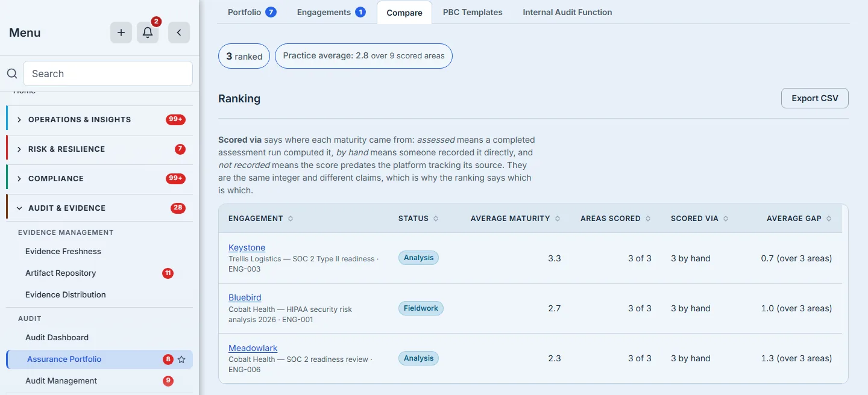Click the Audit & Evidence 28 badge
Image resolution: width=868 pixels, height=395 pixels.
178,208
